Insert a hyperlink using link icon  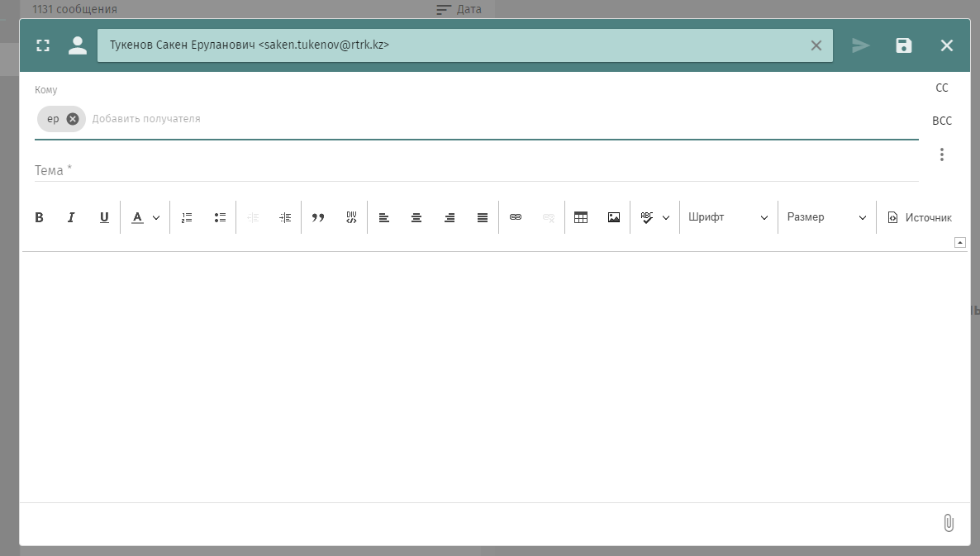coord(516,217)
